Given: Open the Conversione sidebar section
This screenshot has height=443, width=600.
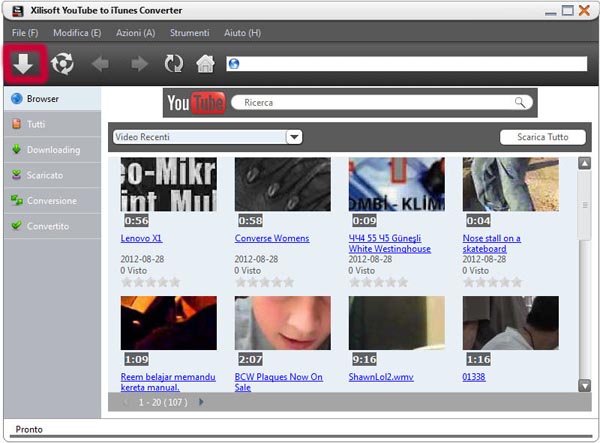Looking at the screenshot, I should pyautogui.click(x=52, y=201).
